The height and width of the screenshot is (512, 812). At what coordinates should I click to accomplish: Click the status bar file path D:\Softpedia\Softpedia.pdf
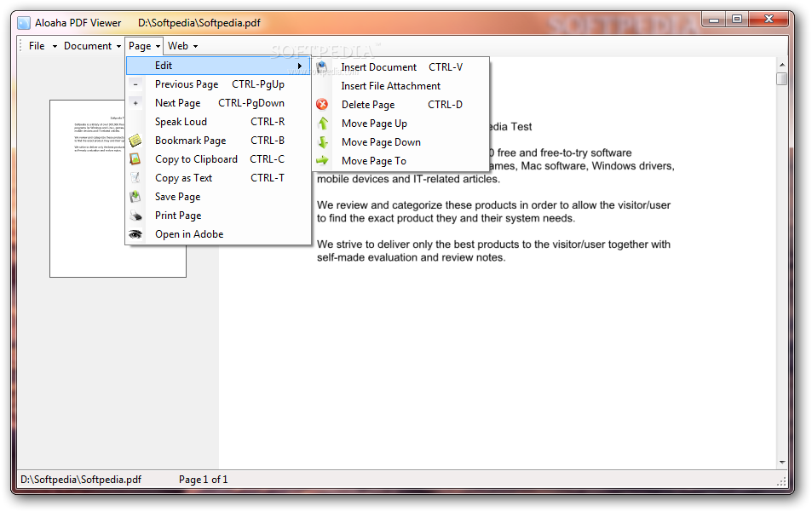81,480
